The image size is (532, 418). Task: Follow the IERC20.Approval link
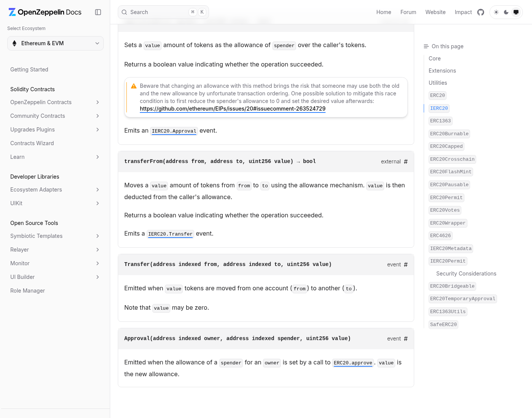click(174, 131)
